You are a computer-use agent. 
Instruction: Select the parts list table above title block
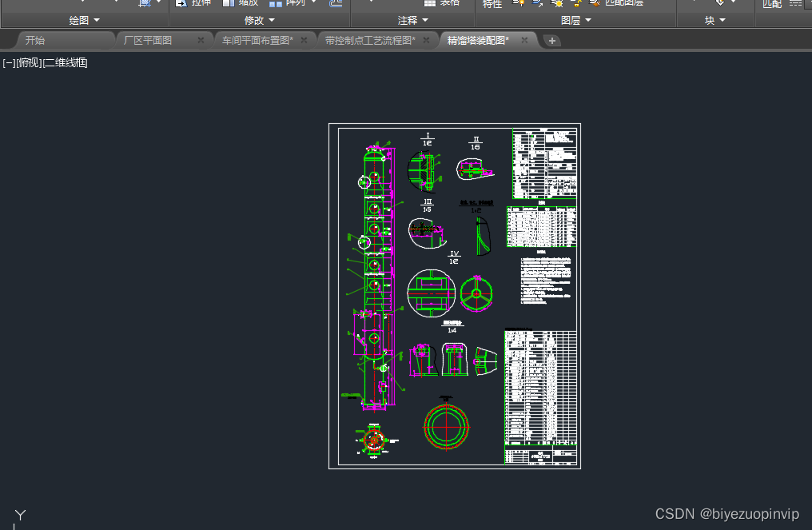point(540,388)
